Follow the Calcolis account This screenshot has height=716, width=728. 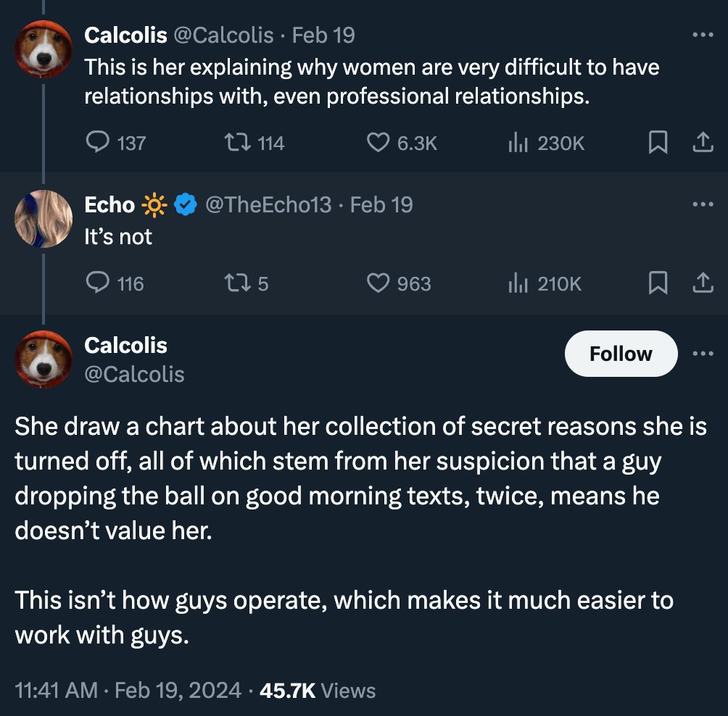coord(620,354)
